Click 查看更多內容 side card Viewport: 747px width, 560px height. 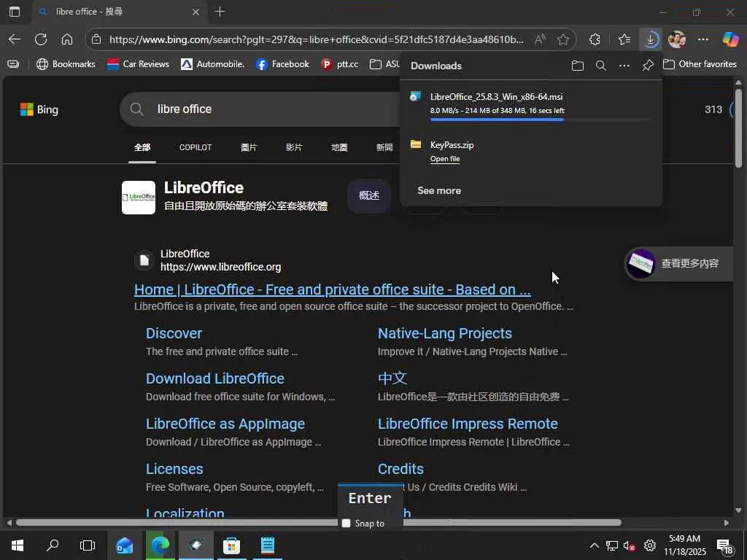click(679, 263)
